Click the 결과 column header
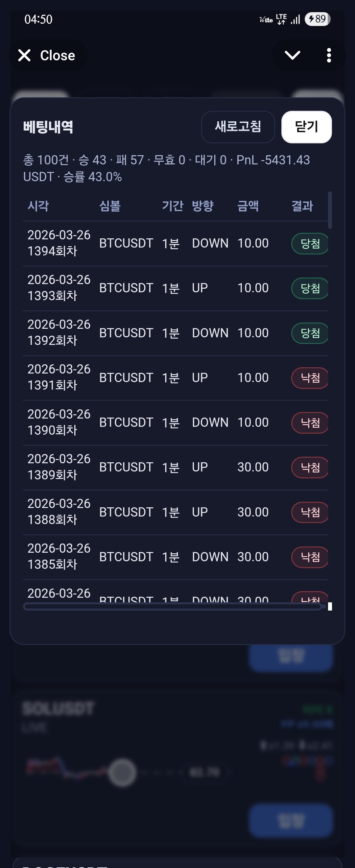 [x=302, y=206]
